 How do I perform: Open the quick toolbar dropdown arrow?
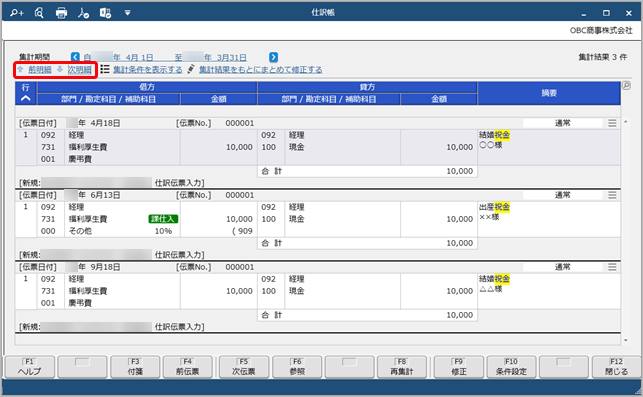click(128, 13)
